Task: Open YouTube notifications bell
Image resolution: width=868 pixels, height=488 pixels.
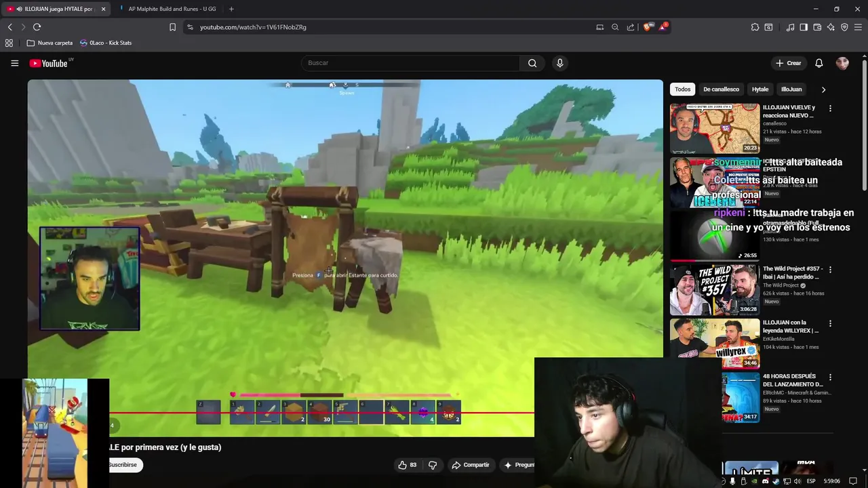Action: pos(818,63)
